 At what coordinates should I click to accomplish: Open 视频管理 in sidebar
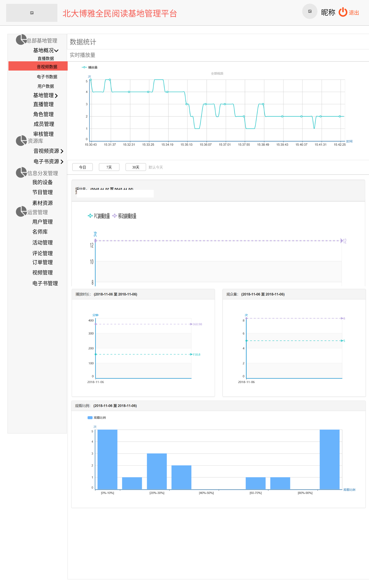click(43, 273)
